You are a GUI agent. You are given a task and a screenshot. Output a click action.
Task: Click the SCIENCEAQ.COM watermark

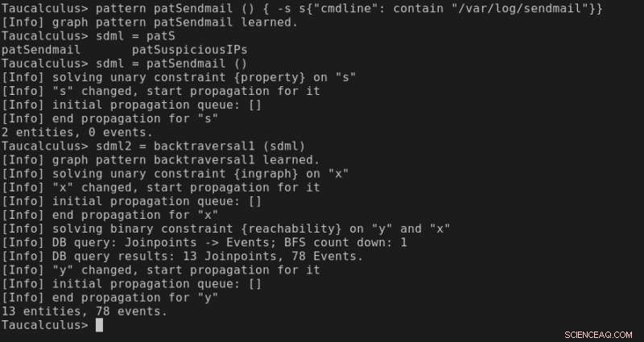coord(598,335)
